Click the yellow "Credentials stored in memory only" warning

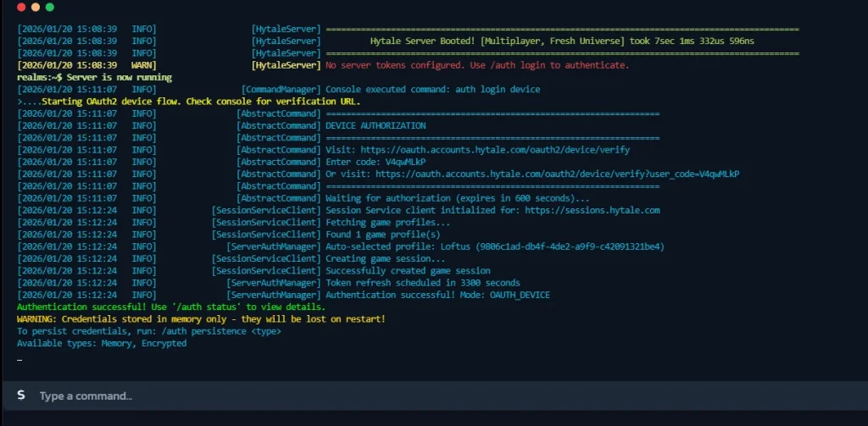(201, 319)
